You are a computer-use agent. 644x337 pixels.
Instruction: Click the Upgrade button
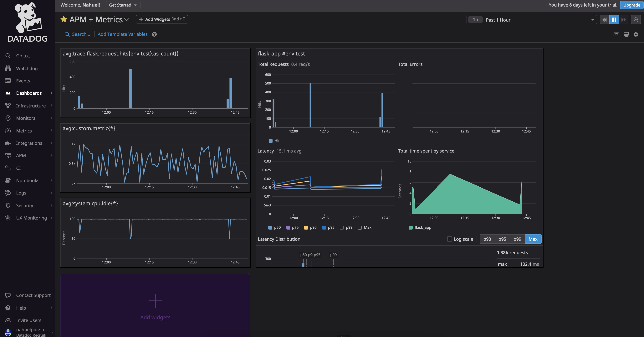631,5
